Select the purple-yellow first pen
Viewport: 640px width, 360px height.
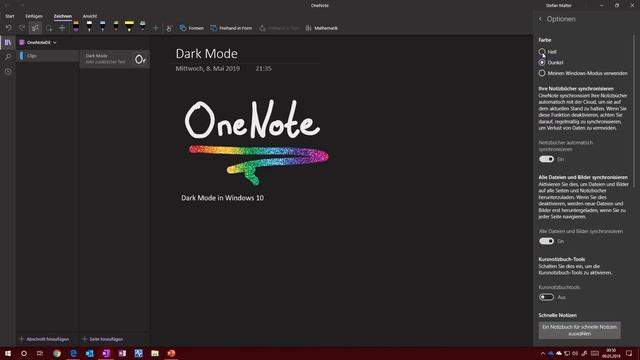coord(76,27)
